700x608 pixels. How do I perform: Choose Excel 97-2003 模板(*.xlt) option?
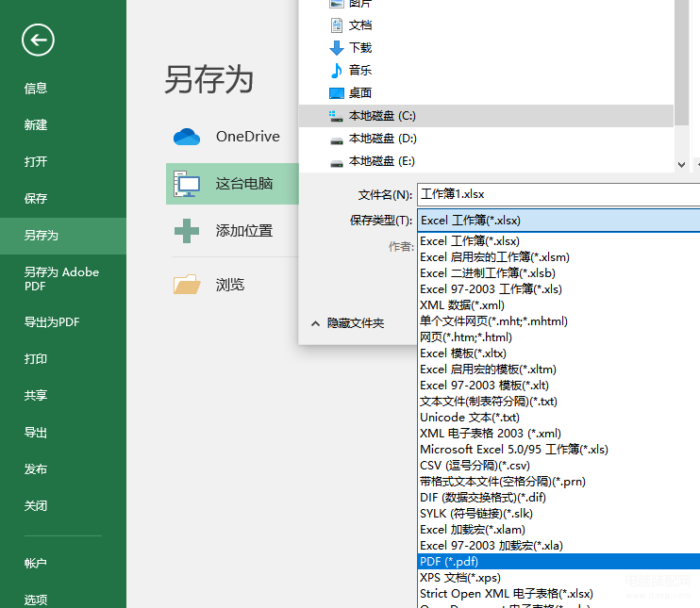558,386
